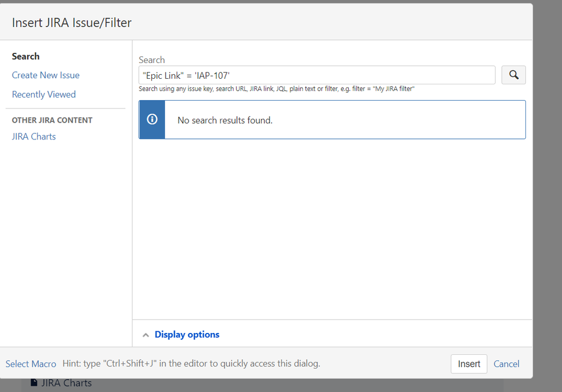Click the Insert JIRA Issue/Filter dialog title

point(72,22)
